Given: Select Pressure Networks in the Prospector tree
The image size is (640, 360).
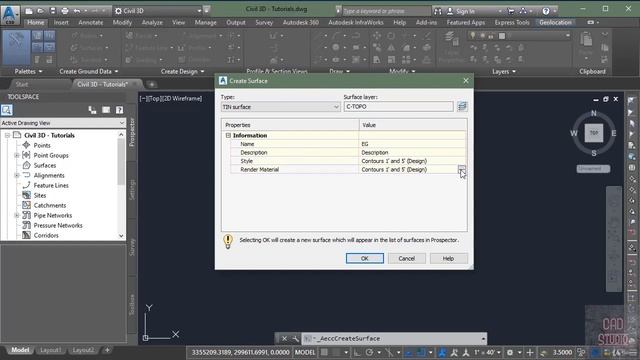Looking at the screenshot, I should click(x=58, y=225).
